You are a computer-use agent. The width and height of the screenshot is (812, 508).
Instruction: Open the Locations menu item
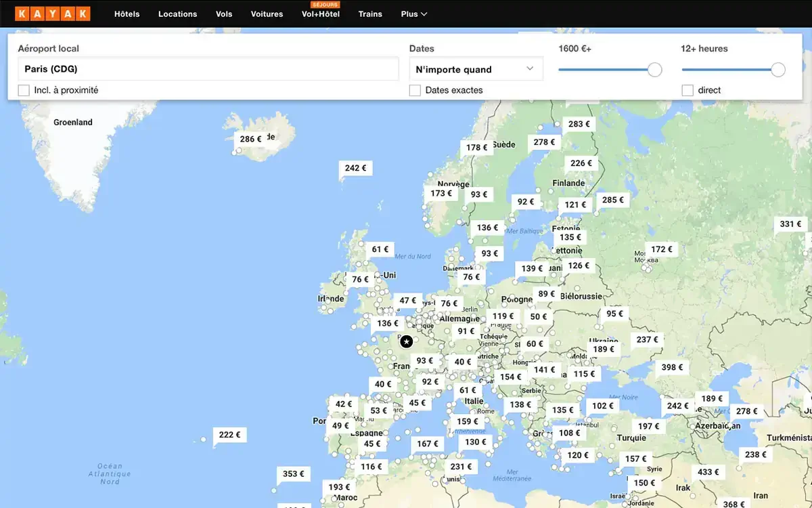click(178, 14)
